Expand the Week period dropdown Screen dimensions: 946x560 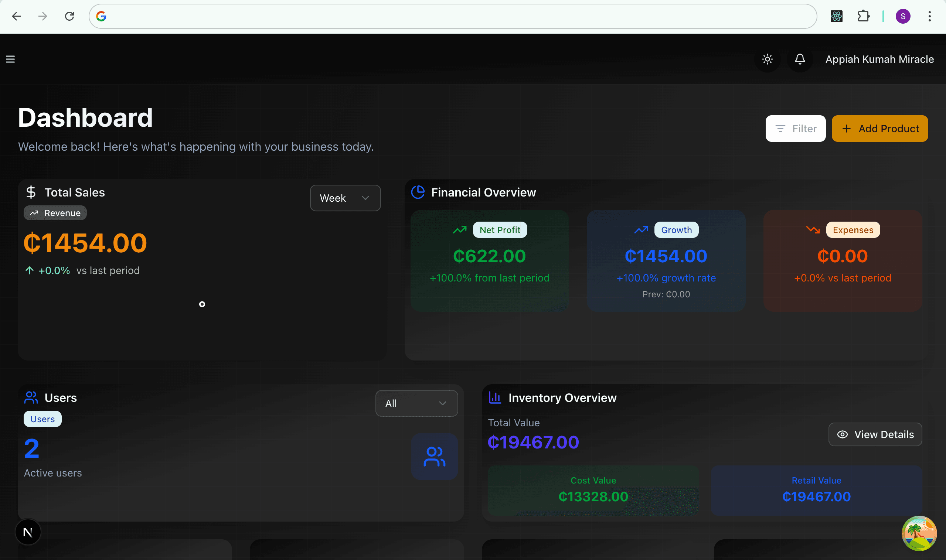pos(345,198)
